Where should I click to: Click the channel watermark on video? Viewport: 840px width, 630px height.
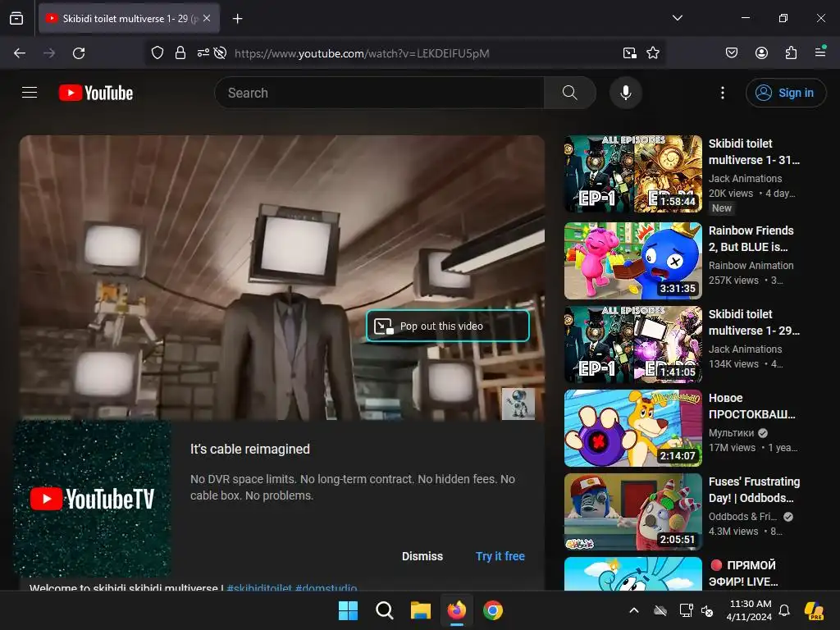518,404
